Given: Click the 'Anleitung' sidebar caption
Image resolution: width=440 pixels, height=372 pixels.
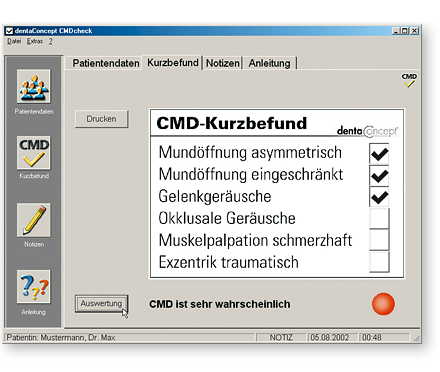Looking at the screenshot, I should pos(33,312).
